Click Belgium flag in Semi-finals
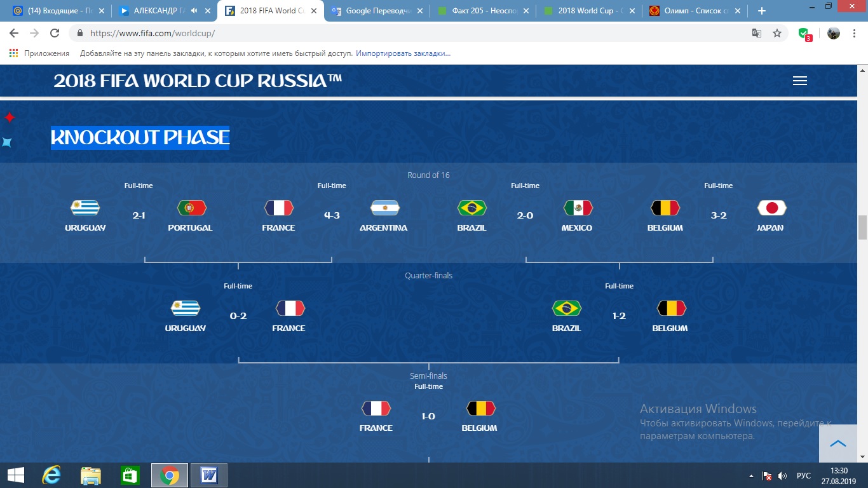868x488 pixels. click(x=480, y=408)
